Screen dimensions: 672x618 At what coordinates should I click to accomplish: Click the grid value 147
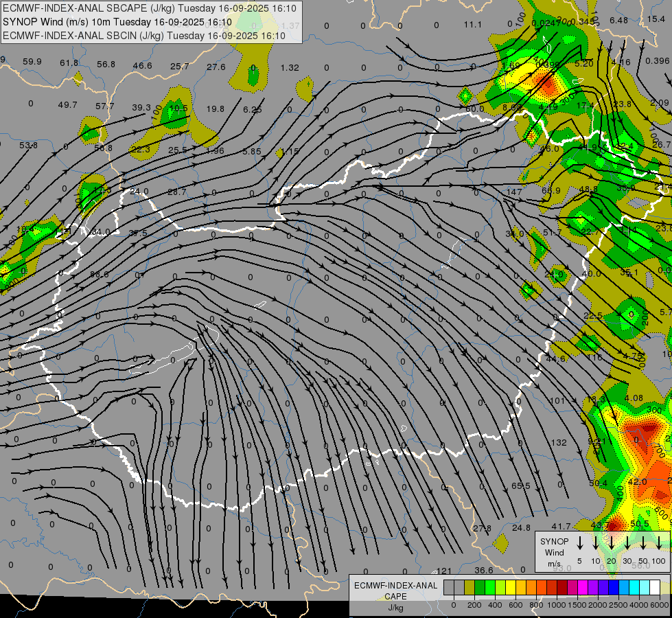pos(514,192)
